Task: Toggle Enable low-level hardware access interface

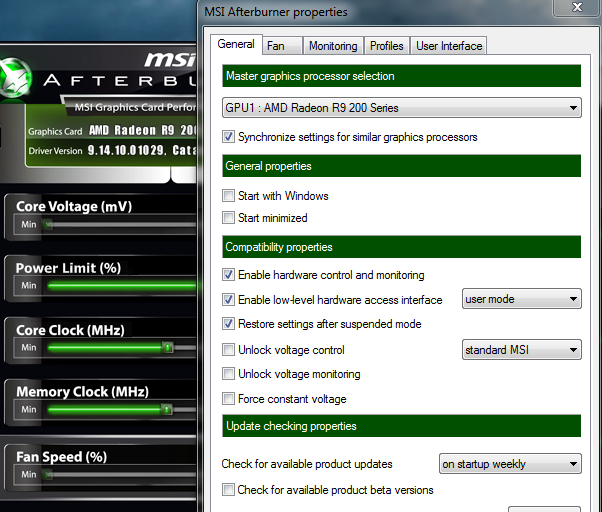Action: coord(228,299)
